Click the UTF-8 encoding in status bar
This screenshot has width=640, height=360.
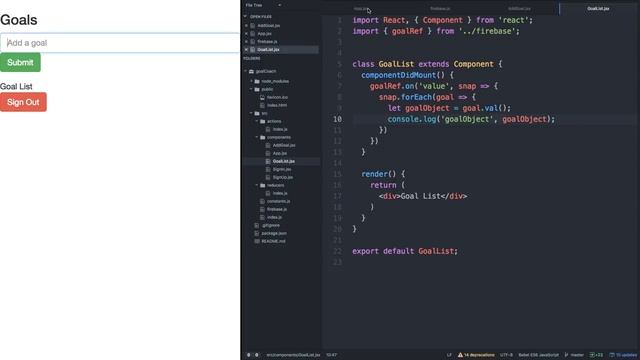tap(506, 355)
